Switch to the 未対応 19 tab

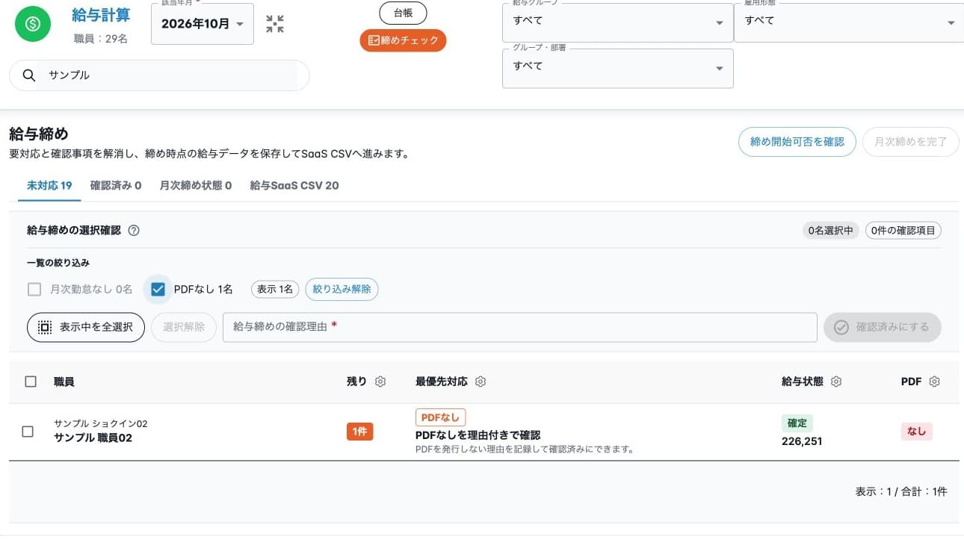[x=49, y=185]
